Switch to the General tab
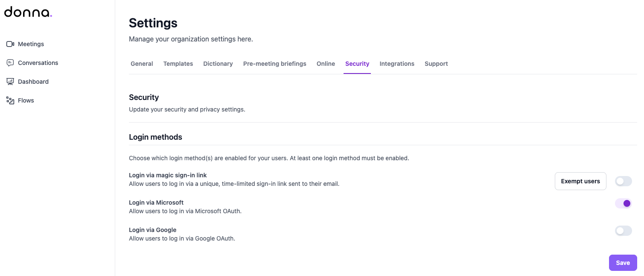Image resolution: width=644 pixels, height=276 pixels. click(142, 64)
